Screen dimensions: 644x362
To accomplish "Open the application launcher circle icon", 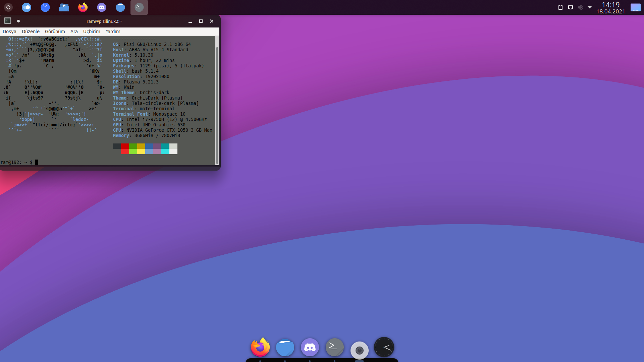I will 8,7.
